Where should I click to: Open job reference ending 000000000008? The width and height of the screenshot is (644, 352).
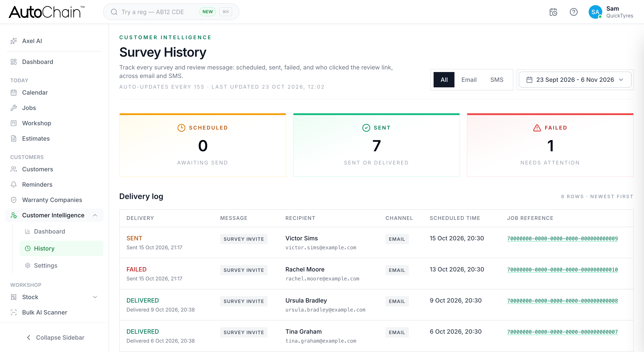click(562, 301)
